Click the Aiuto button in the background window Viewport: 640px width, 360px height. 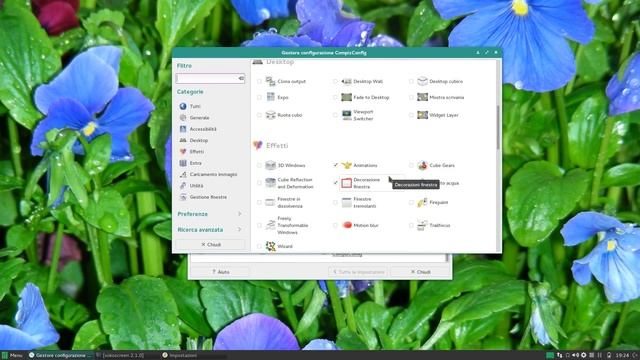[x=220, y=272]
